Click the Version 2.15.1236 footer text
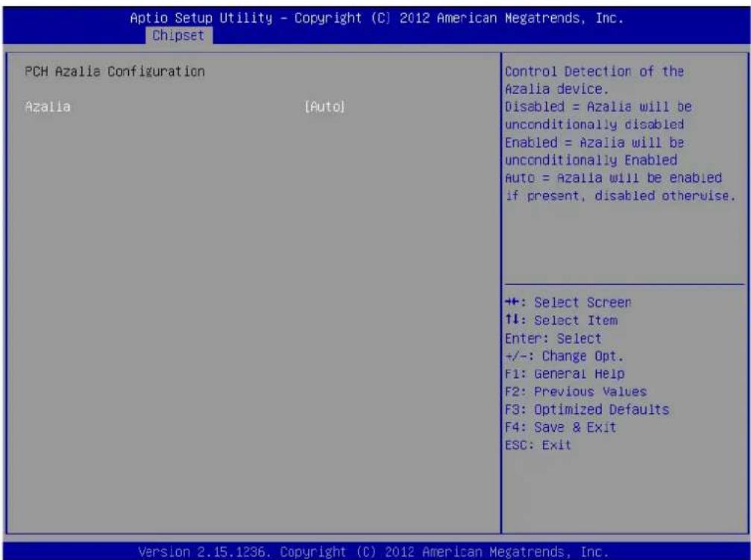751x560 pixels. 373,551
